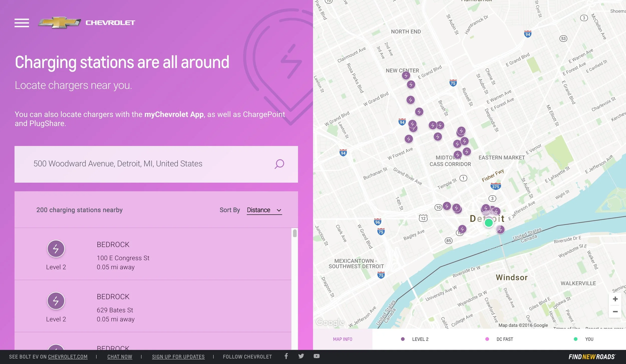The width and height of the screenshot is (626, 364).
Task: Click the Find New Roads logo
Action: [592, 357]
